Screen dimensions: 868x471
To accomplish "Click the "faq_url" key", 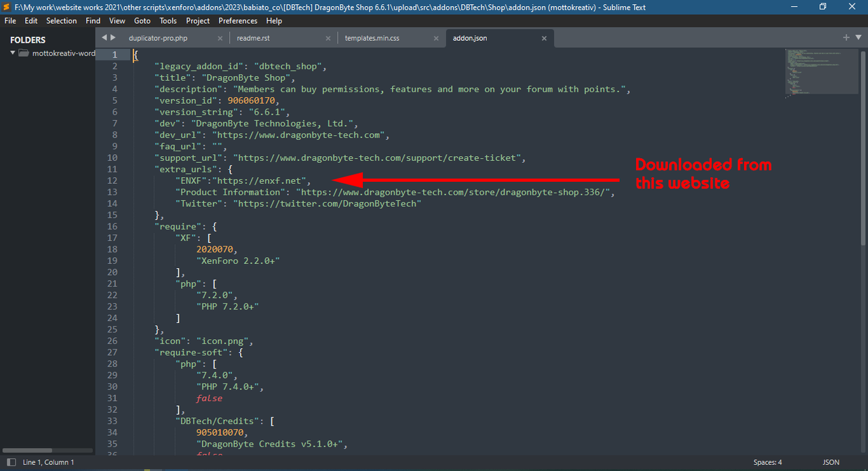I will [x=178, y=146].
